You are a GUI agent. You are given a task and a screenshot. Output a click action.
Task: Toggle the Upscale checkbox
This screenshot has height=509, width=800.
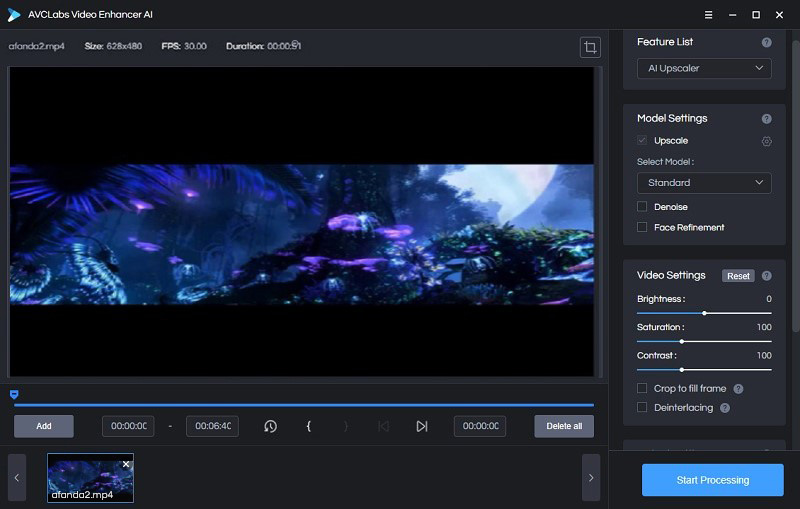point(642,140)
